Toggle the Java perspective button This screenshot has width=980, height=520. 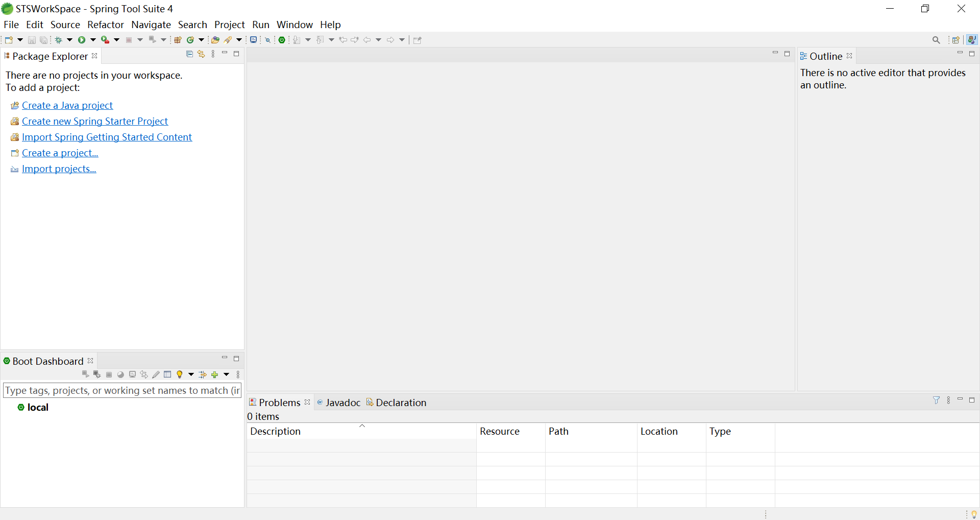click(972, 40)
